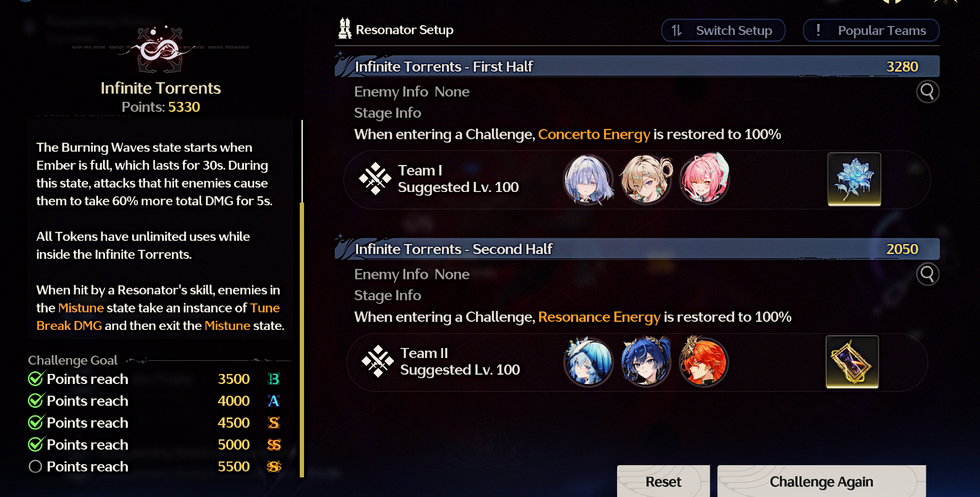Open First Half enemy info magnifier

click(x=927, y=92)
